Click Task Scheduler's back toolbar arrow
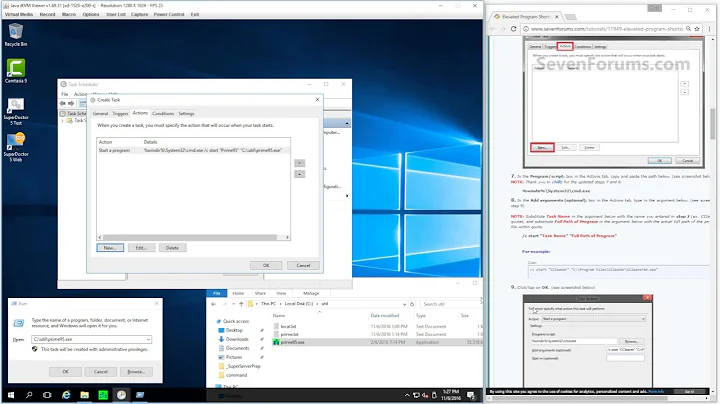Image resolution: width=720 pixels, height=404 pixels. [63, 103]
